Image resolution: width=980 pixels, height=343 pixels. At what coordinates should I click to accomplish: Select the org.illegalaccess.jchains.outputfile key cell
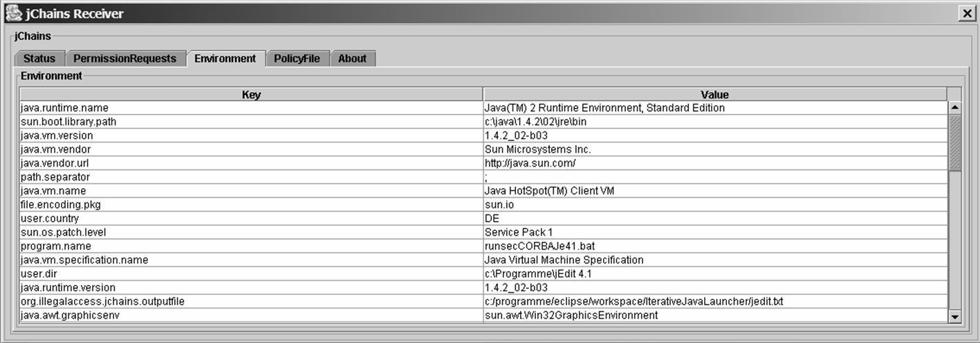(251, 302)
